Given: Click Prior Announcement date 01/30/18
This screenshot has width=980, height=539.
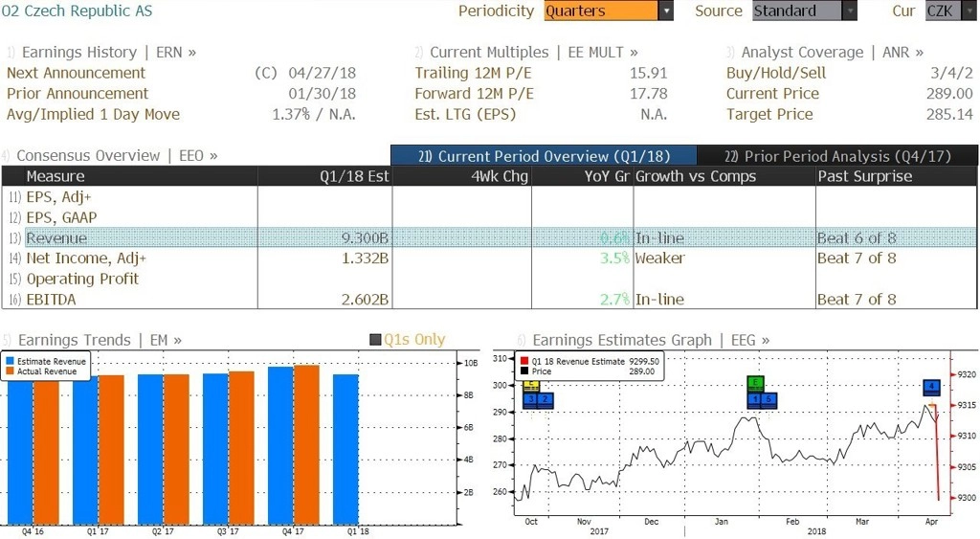Looking at the screenshot, I should [x=322, y=94].
